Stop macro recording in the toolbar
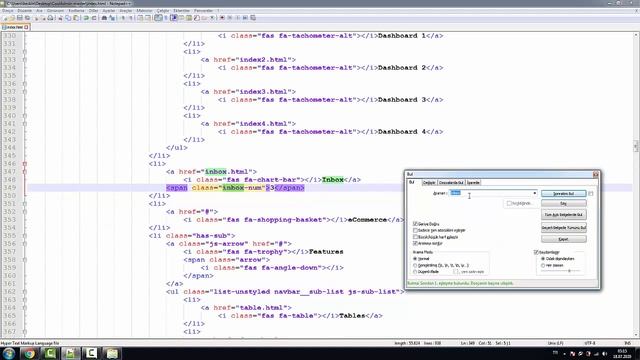Screen dimensions: 640x360 click(230, 18)
